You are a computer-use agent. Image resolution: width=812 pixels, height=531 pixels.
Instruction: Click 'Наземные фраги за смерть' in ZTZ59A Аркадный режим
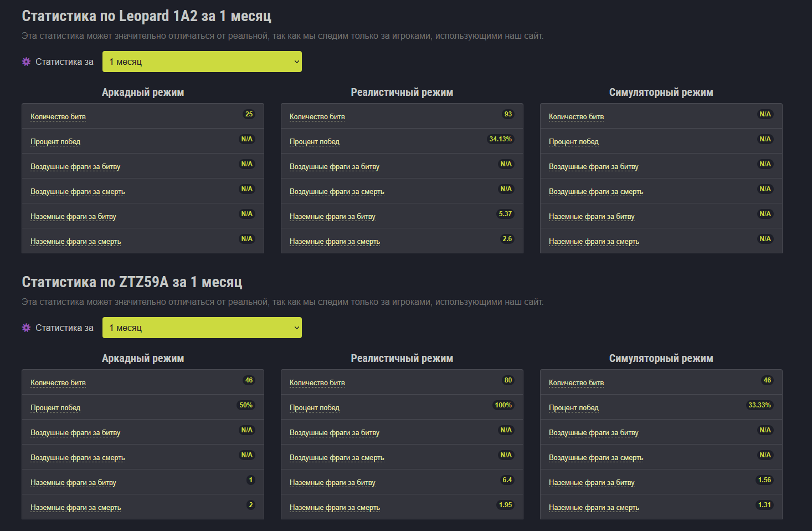click(x=76, y=507)
